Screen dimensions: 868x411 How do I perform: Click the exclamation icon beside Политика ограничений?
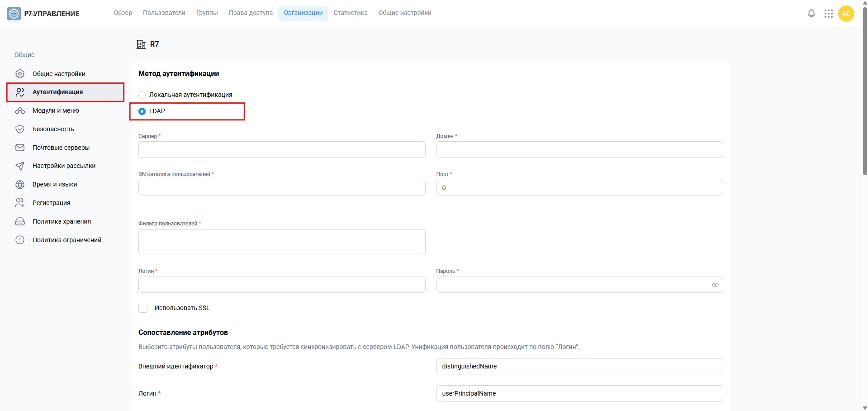tap(20, 240)
